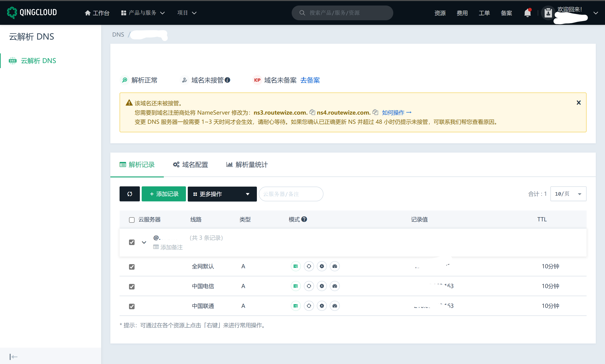Click the 云服务器/备注 filter input field
Viewport: 605px width, 364px height.
291,194
